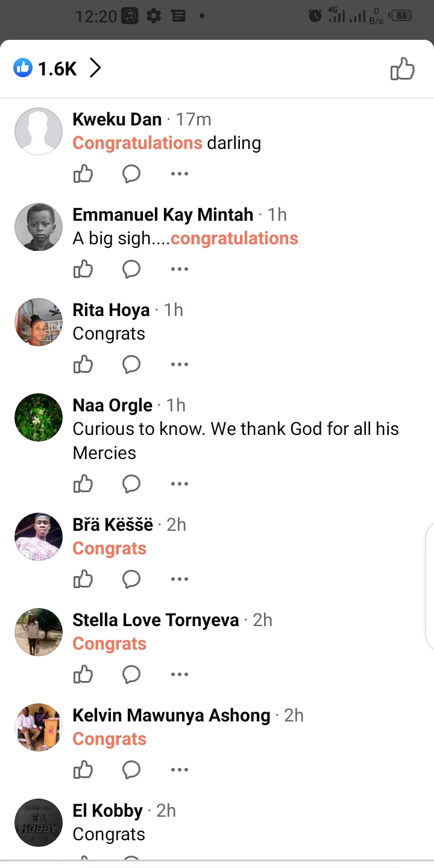Reply to Kelvin Mawunya Ashong's comment

tap(131, 770)
